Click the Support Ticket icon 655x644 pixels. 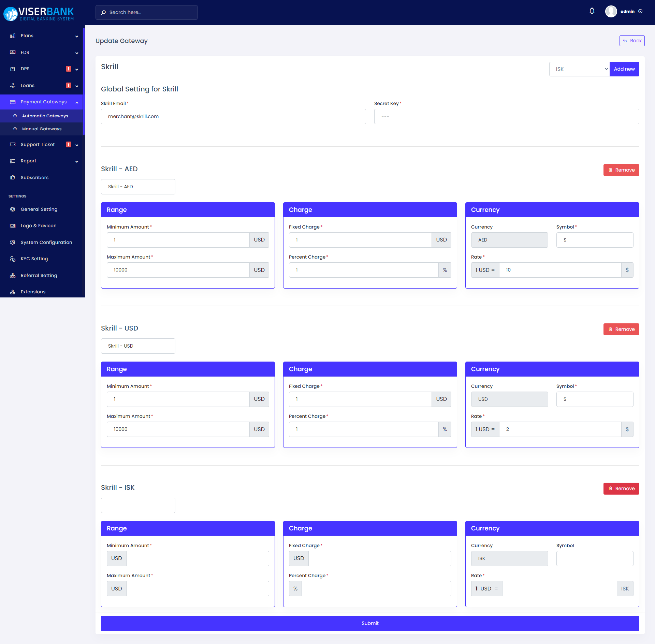coord(13,145)
